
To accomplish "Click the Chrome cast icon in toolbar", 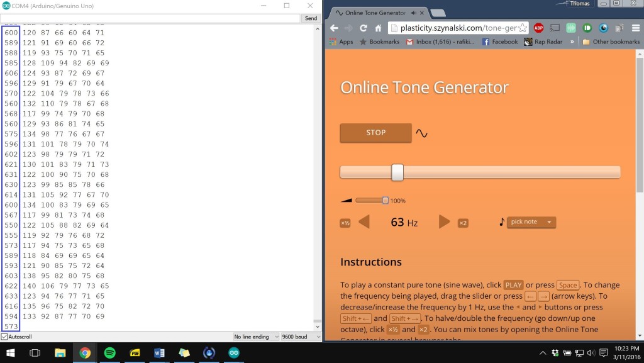I will coord(555,28).
